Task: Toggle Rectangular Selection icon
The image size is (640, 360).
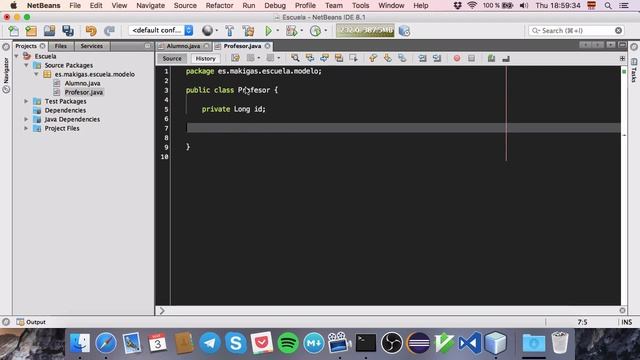Action: point(353,58)
